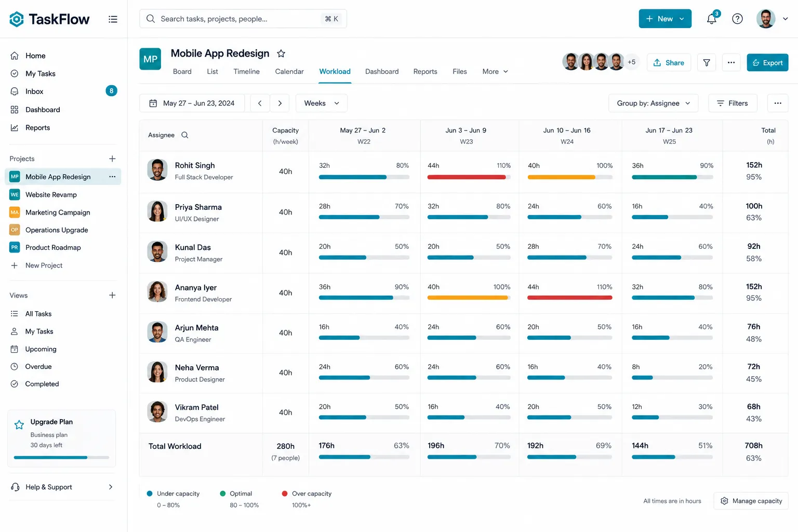Viewport: 798px width, 532px height.
Task: Open the Upgrade Plan card
Action: pyautogui.click(x=61, y=438)
